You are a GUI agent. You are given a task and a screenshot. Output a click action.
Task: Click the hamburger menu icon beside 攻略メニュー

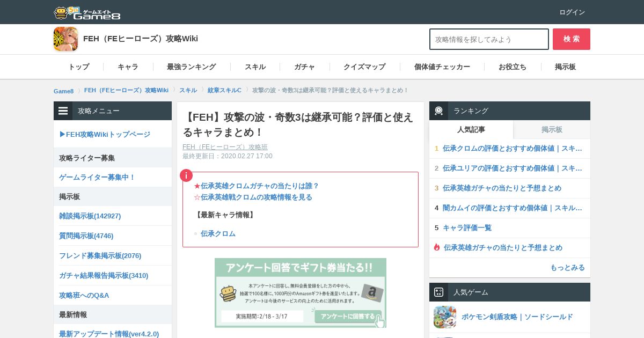[63, 111]
